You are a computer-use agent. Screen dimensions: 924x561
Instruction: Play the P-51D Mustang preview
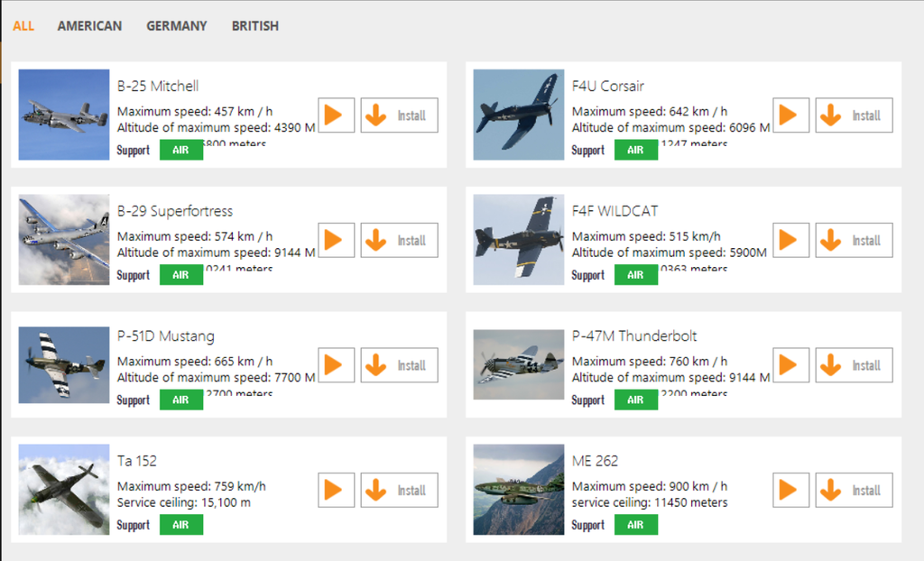click(x=336, y=365)
